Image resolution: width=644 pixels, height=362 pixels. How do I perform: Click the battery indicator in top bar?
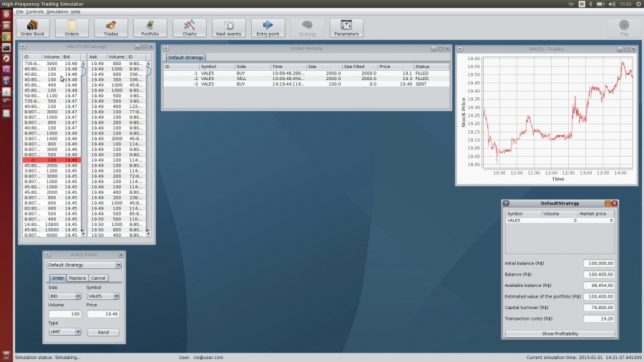[600, 4]
